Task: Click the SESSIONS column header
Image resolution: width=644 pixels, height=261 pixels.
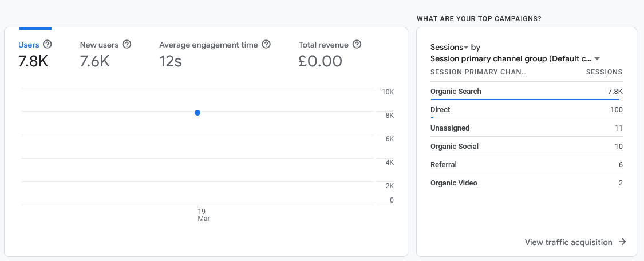Action: [x=604, y=72]
